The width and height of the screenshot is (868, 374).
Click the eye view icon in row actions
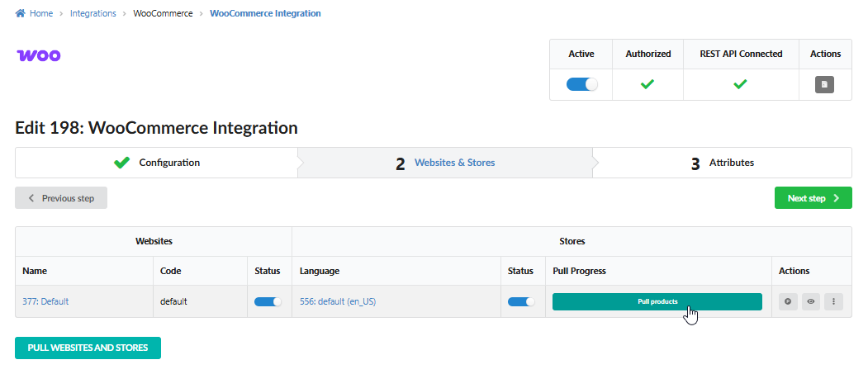[x=811, y=301]
